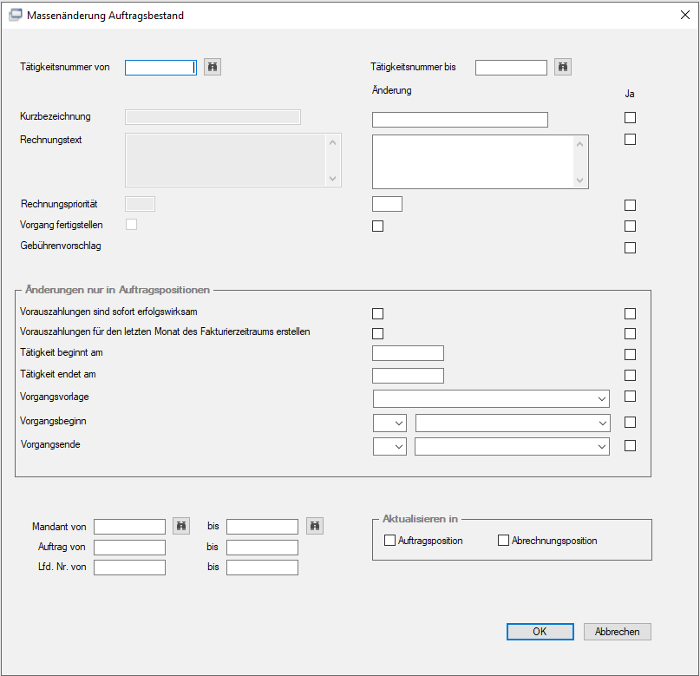The image size is (700, 676).
Task: Open the wide Vorgangsende dropdown
Action: click(512, 446)
